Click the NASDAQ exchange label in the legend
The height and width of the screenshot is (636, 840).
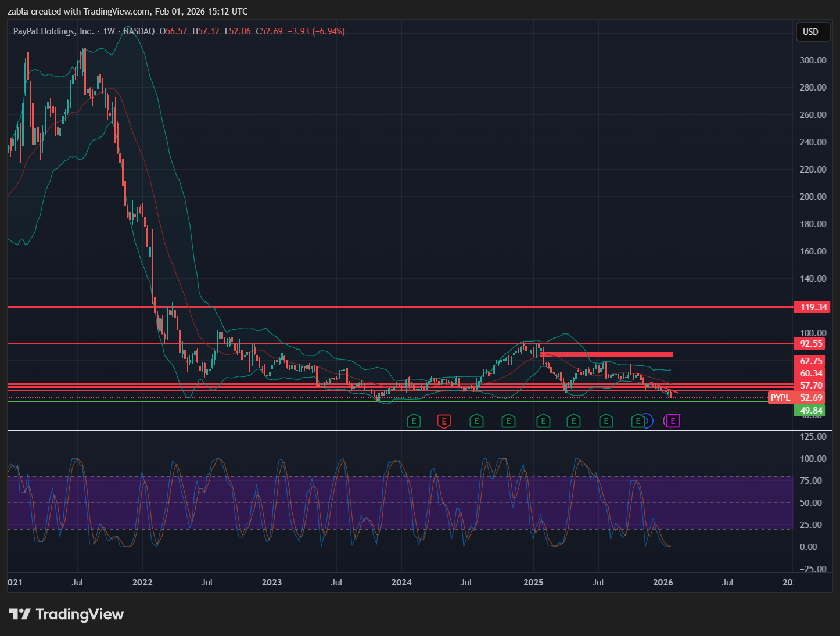click(139, 31)
